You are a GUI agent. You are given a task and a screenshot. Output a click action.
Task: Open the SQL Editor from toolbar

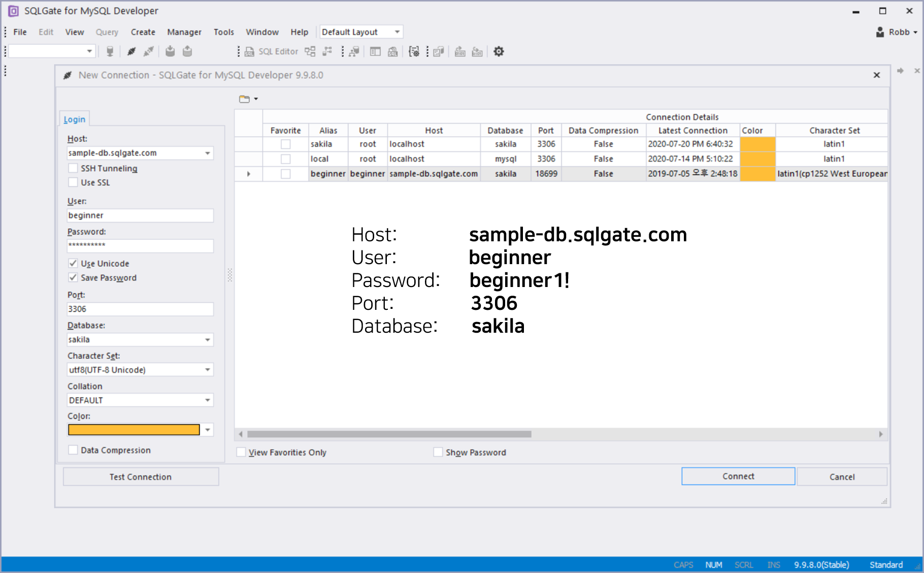click(x=272, y=51)
